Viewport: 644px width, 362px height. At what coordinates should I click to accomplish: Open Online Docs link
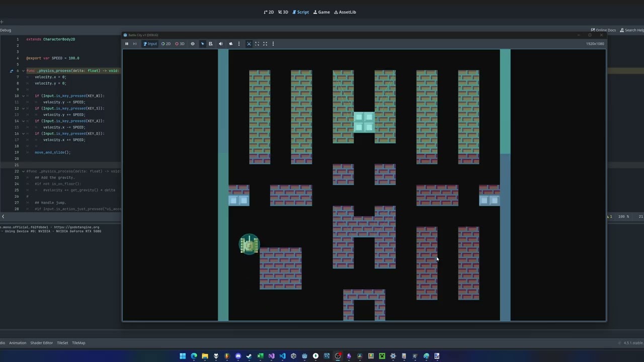603,30
